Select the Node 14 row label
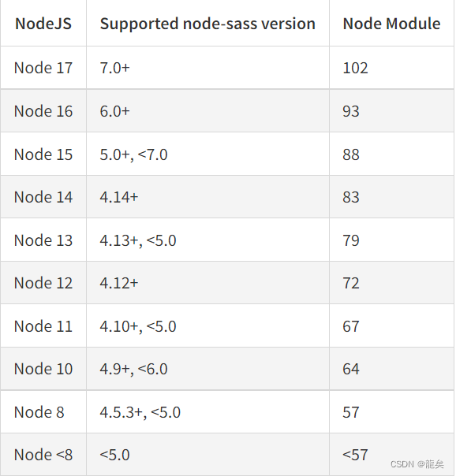 [x=43, y=197]
